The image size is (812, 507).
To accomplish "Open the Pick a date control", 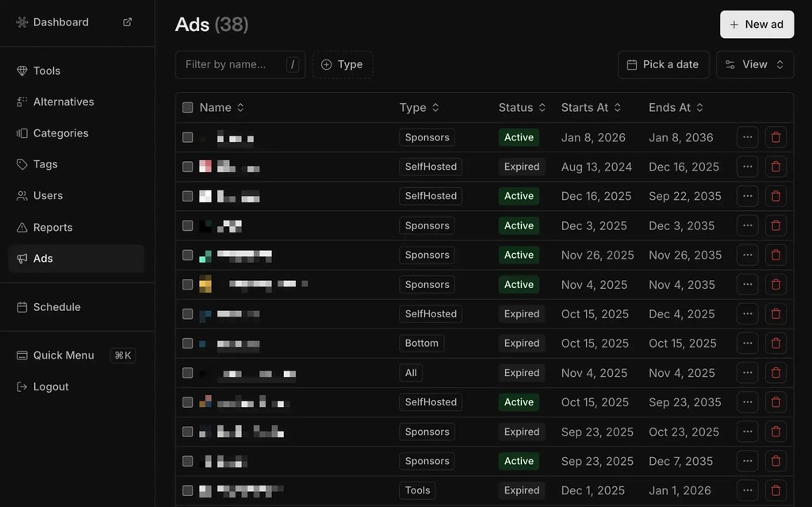I will tap(663, 64).
